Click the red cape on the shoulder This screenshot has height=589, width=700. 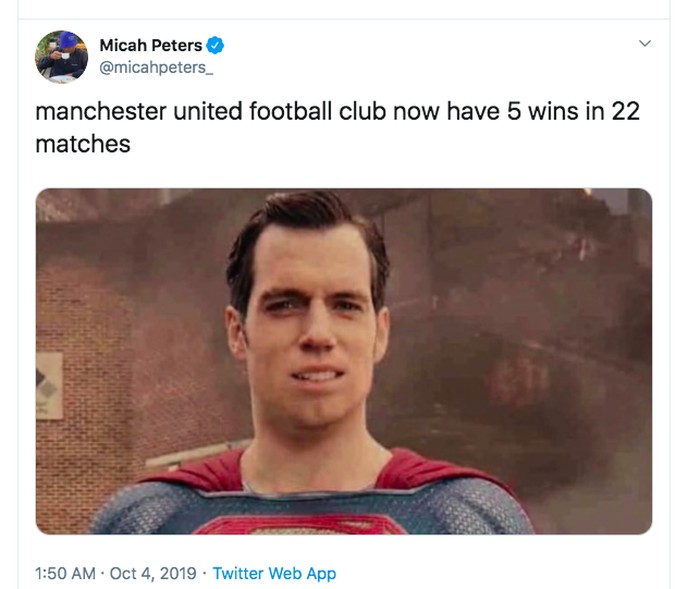[448, 470]
